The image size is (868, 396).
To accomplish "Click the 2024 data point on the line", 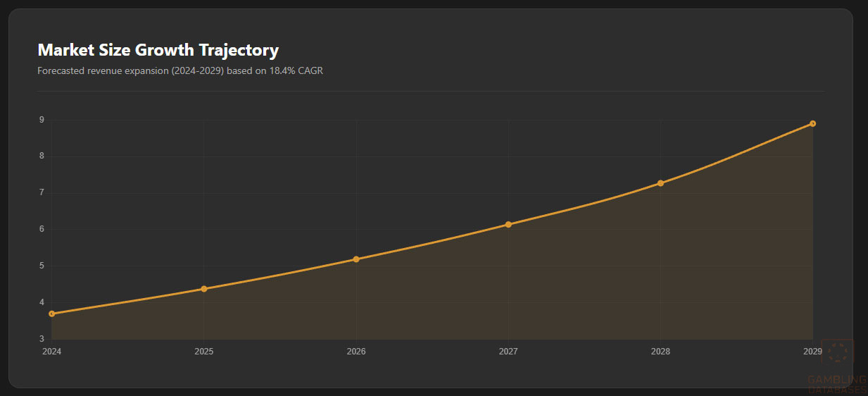I will tap(52, 314).
